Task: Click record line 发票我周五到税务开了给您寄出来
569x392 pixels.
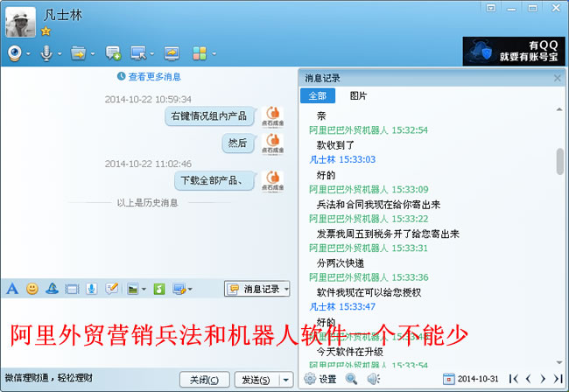Action: click(388, 234)
